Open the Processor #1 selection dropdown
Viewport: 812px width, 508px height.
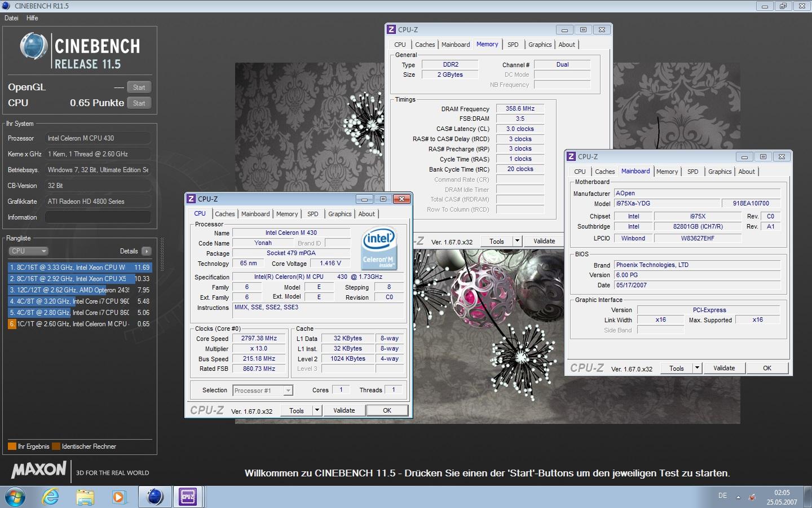click(x=263, y=391)
